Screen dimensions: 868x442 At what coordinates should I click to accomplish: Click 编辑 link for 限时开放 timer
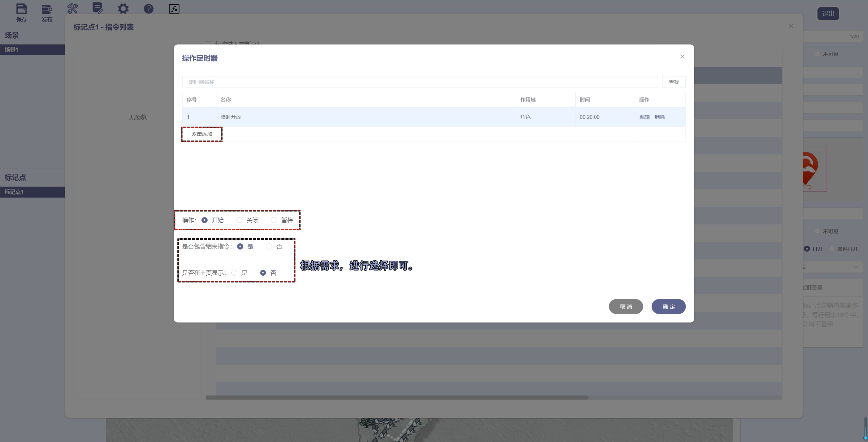tap(644, 117)
